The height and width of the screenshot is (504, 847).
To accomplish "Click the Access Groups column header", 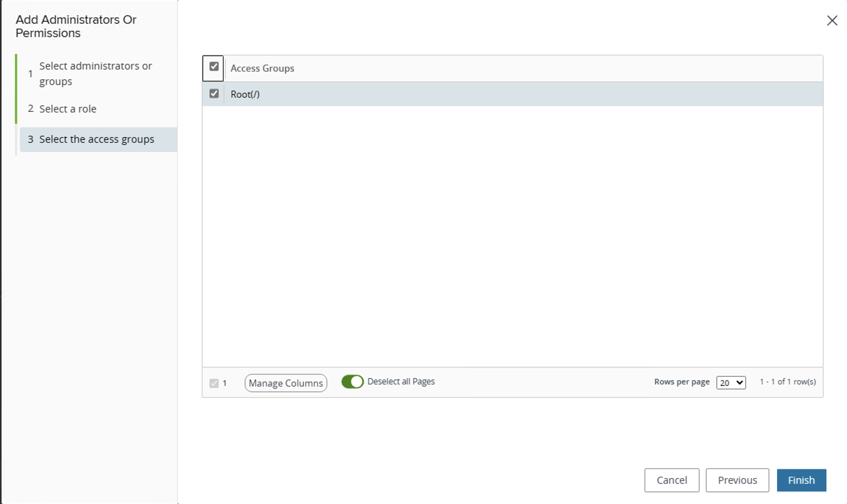I will click(x=262, y=68).
